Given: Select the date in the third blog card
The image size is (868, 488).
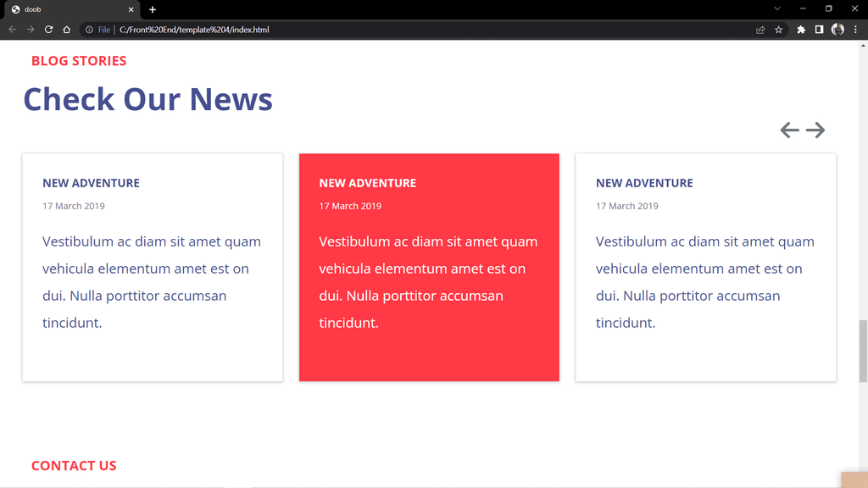Looking at the screenshot, I should tap(626, 206).
